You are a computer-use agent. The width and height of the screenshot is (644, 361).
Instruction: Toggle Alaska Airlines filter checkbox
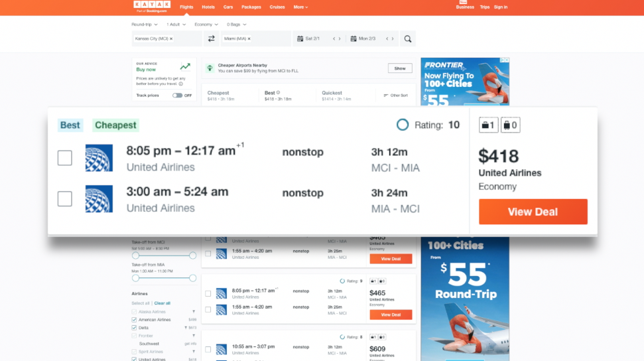pyautogui.click(x=134, y=312)
